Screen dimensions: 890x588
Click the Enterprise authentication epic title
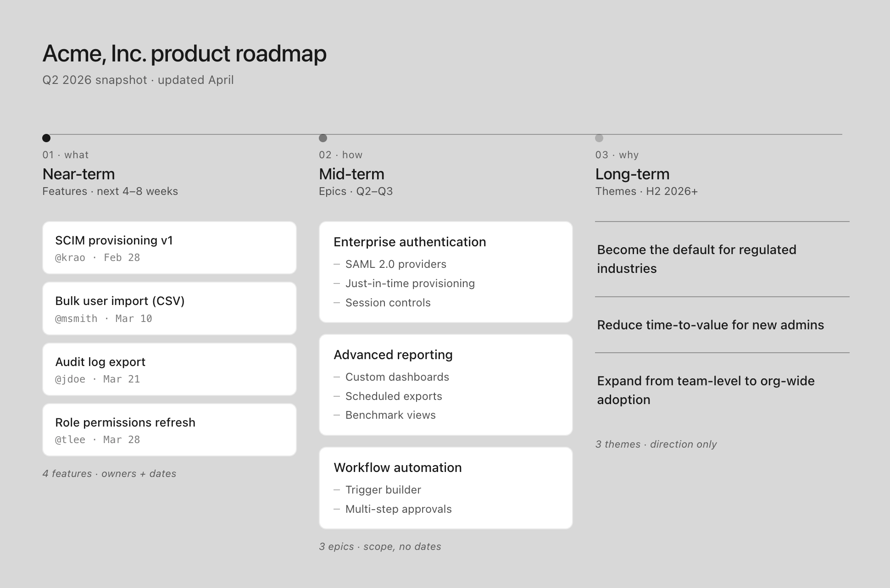(x=410, y=242)
